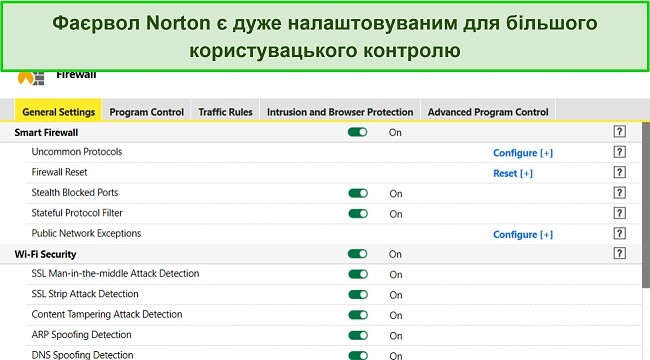Toggle DNS Spoofing Detection switch
Screen dimensions: 650x360
(358, 355)
